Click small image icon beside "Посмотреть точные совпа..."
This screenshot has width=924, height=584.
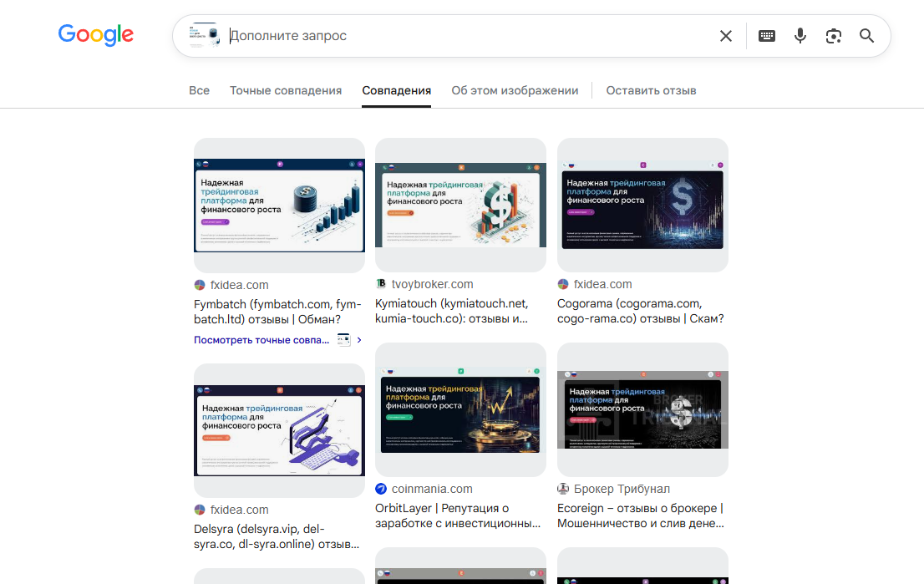click(x=343, y=340)
